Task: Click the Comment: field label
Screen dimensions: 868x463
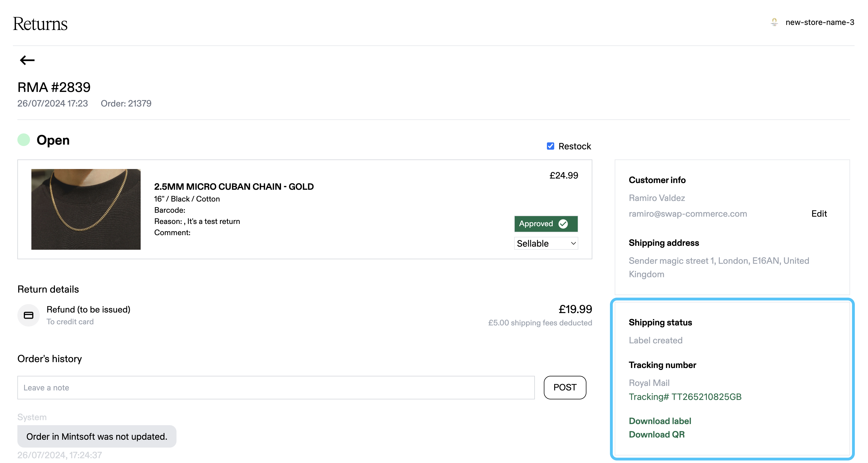Action: point(172,233)
